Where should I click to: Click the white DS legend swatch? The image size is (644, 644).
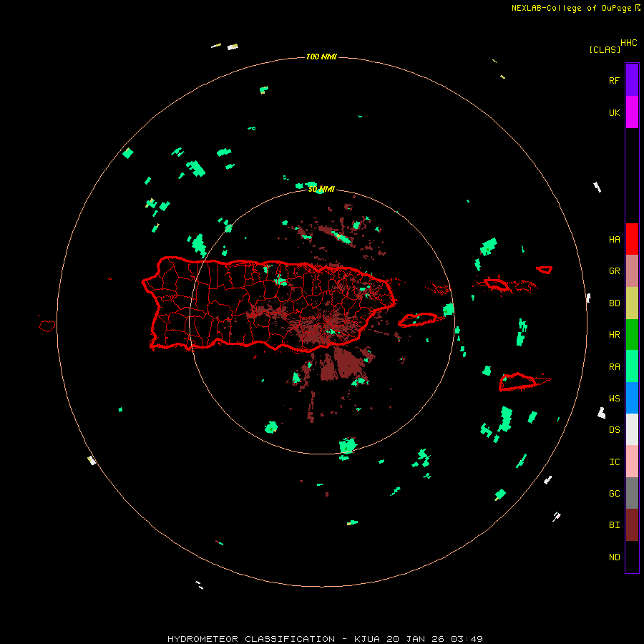632,429
